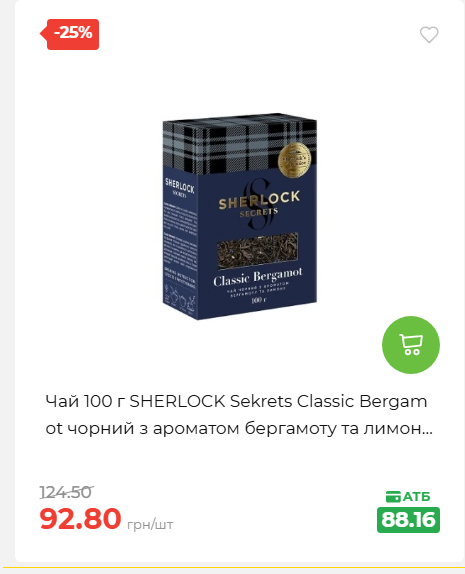
Task: Click the red sale price 92.80
Action: point(80,518)
